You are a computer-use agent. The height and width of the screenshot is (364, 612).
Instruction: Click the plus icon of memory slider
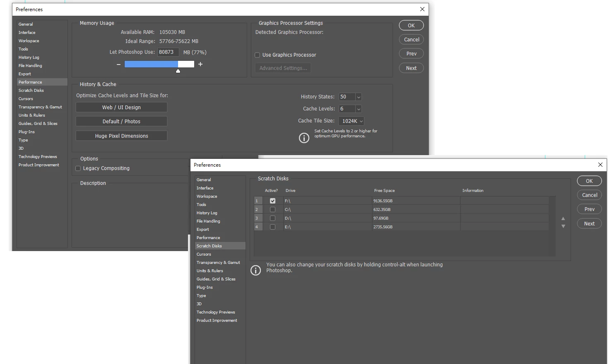(200, 64)
